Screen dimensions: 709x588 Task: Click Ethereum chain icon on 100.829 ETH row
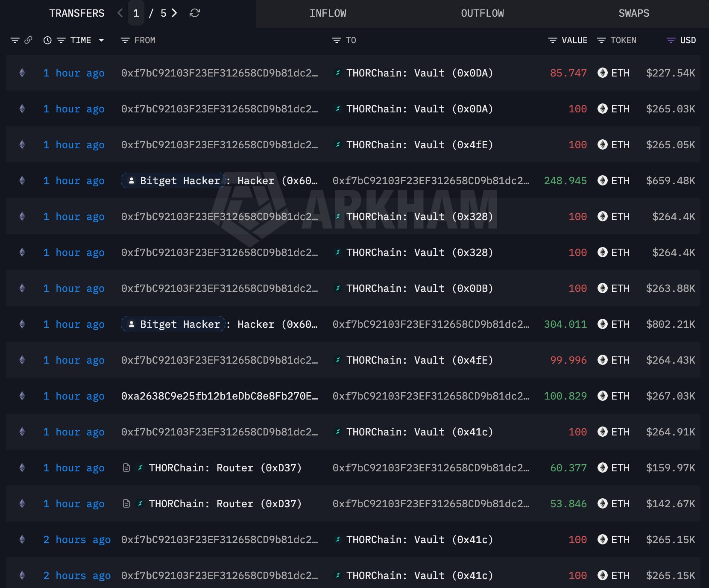tap(22, 396)
